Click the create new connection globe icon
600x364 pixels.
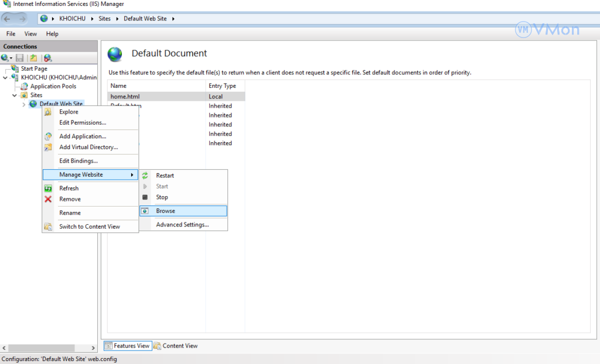pyautogui.click(x=5, y=58)
